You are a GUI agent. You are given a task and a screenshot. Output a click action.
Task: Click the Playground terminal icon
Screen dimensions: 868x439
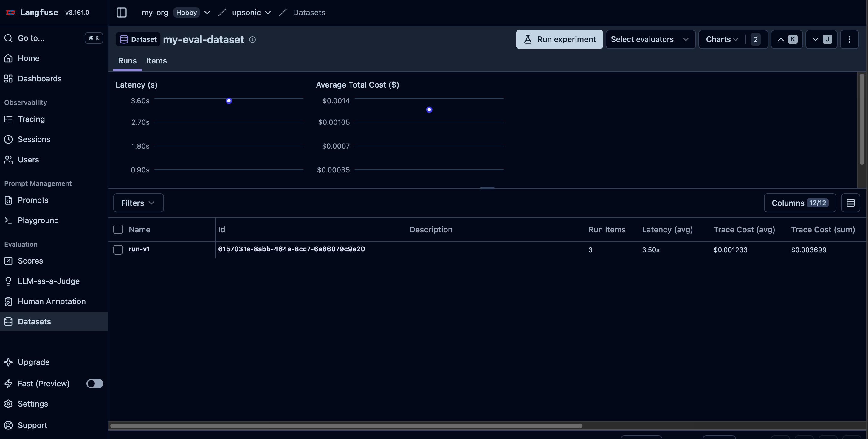click(8, 220)
